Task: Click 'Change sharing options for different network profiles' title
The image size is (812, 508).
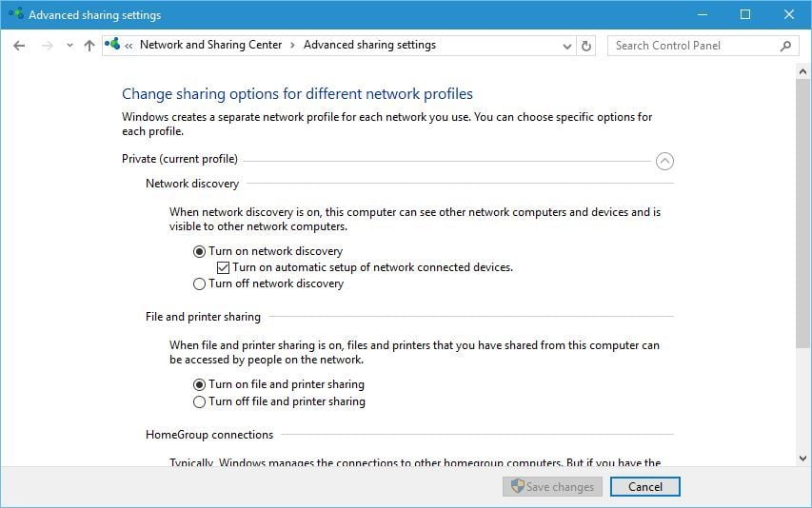Action: (297, 93)
